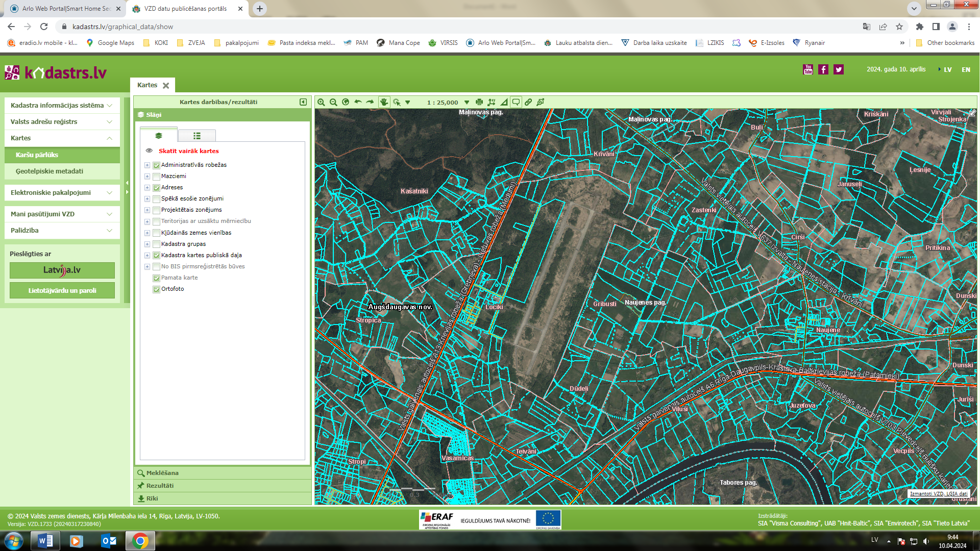
Task: Log in with Lietotājvārdu un paroli
Action: 62,290
